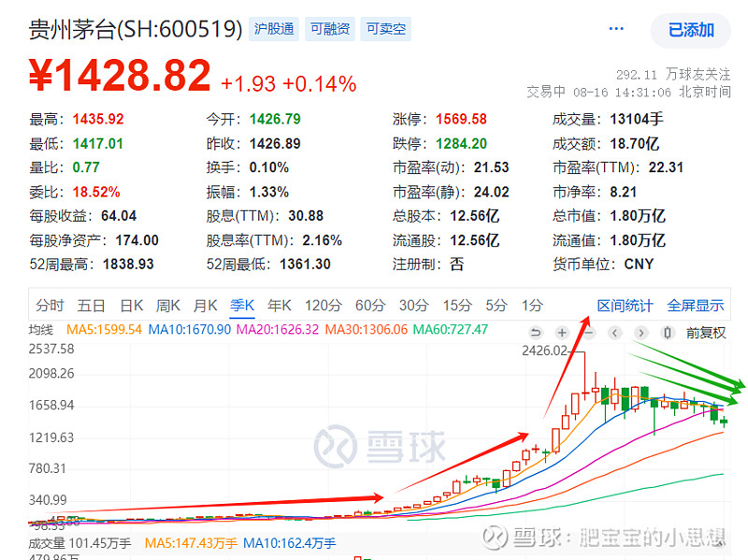Screen dimensions: 748x560
Task: Click the stock title 贵州茅台(SH:600519)
Action: [x=136, y=30]
